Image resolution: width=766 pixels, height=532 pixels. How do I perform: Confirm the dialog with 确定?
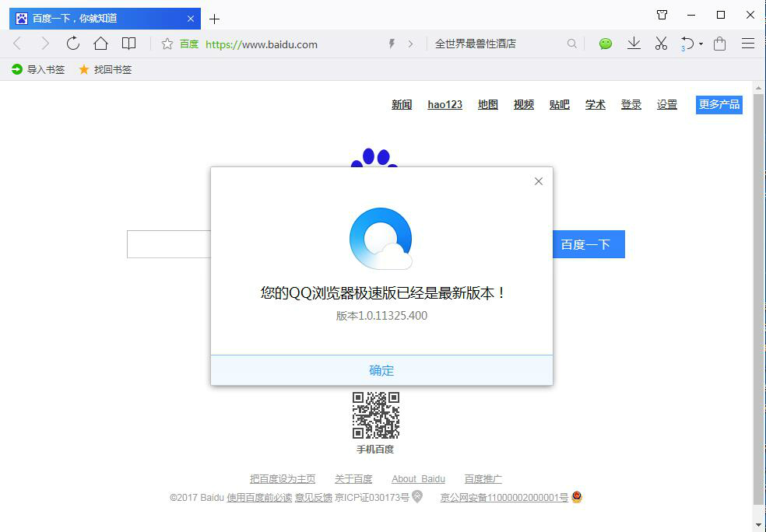click(381, 370)
